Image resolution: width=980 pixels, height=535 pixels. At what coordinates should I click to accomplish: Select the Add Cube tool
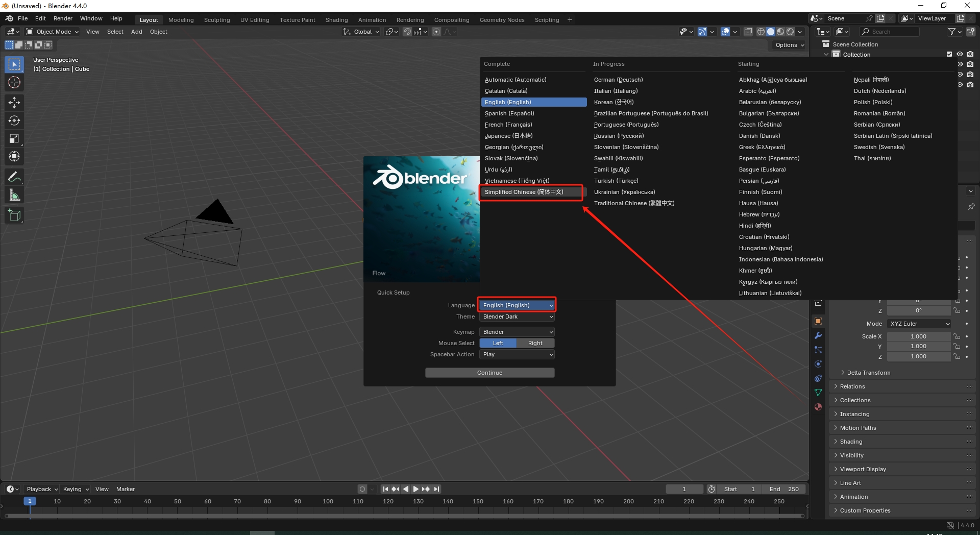pyautogui.click(x=14, y=215)
